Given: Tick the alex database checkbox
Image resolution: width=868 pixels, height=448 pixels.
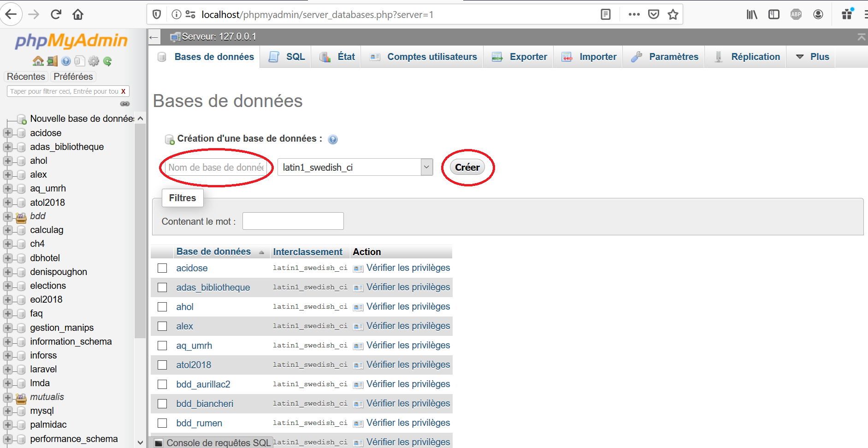Looking at the screenshot, I should click(x=162, y=326).
